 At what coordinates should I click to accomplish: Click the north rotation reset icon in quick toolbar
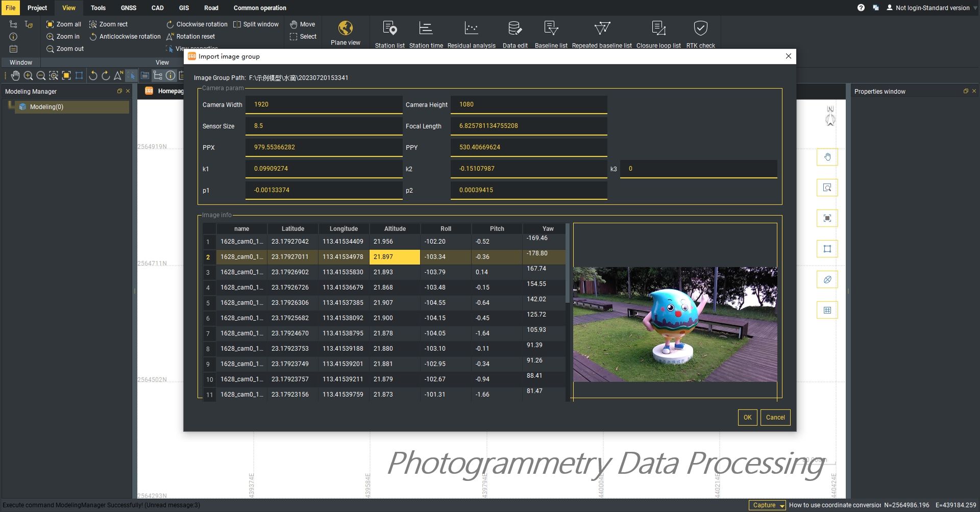118,76
